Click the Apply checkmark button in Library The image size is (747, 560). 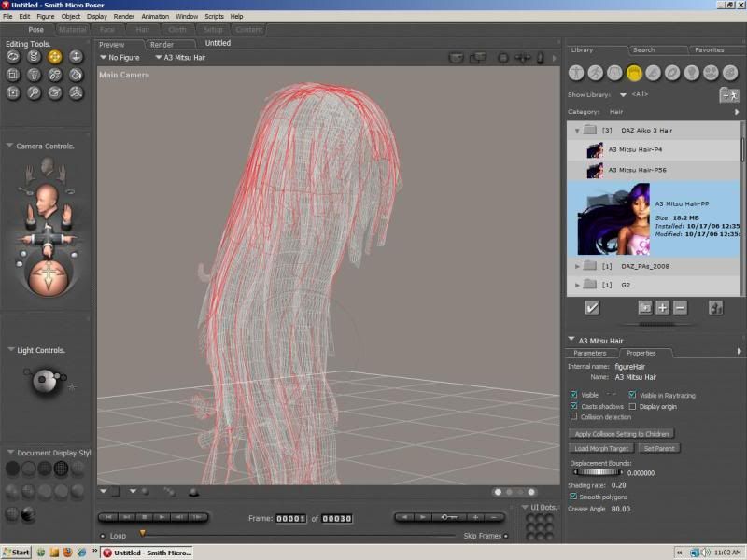coord(592,307)
